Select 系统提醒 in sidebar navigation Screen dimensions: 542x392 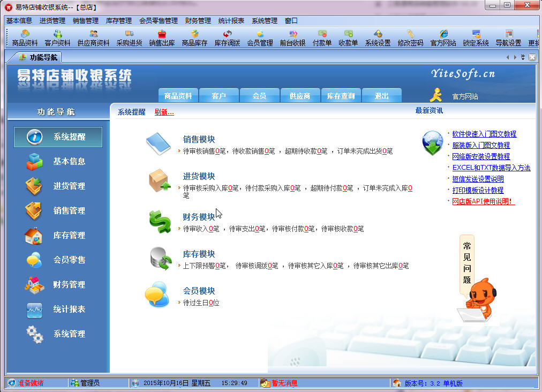58,137
